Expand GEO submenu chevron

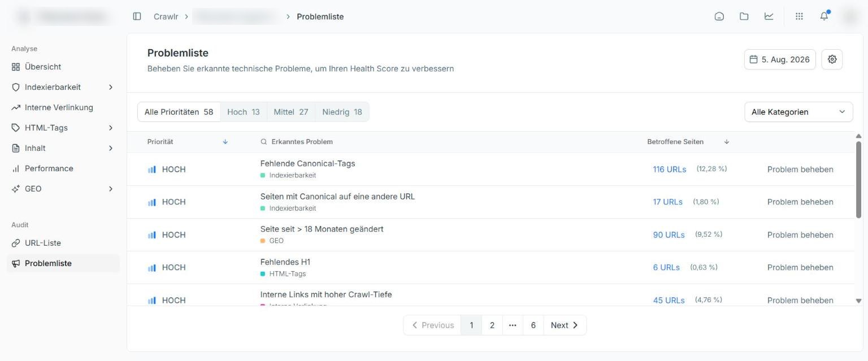(111, 189)
